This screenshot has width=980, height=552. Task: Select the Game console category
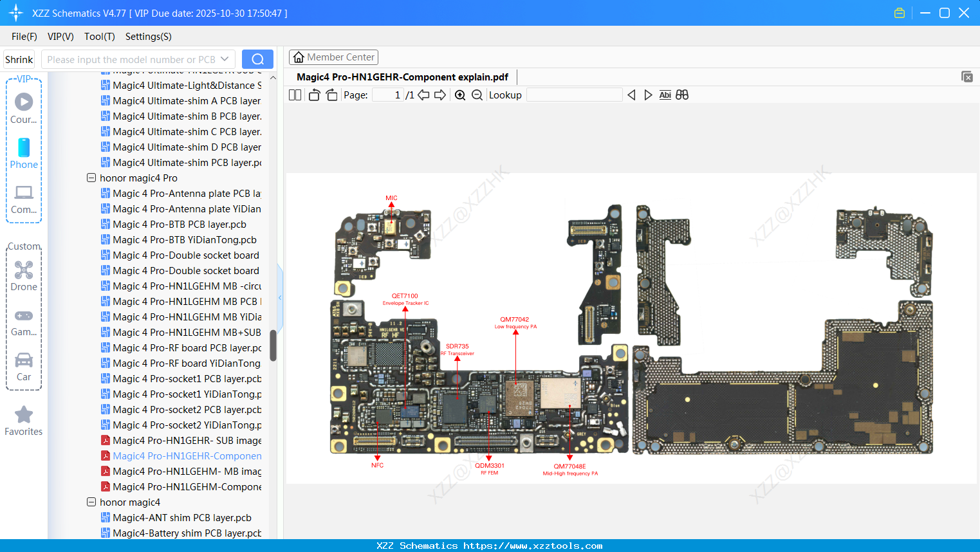(x=24, y=322)
